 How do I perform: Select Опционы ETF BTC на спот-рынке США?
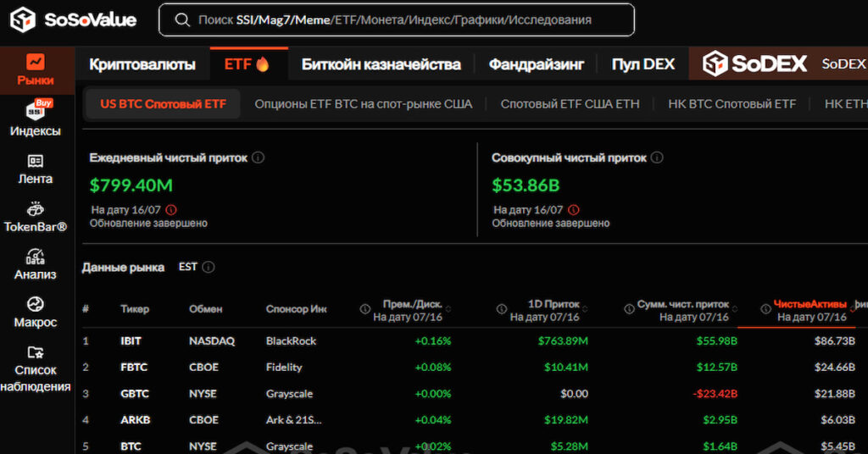(x=363, y=104)
